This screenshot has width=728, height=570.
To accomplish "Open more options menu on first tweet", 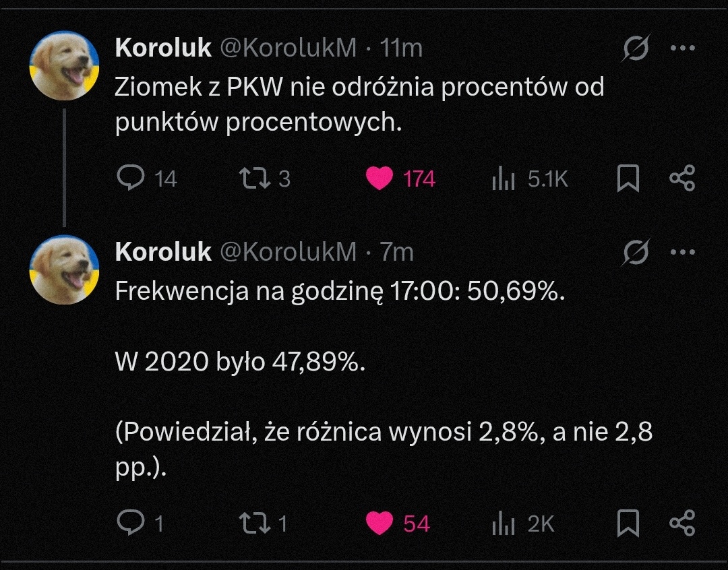I will point(682,48).
